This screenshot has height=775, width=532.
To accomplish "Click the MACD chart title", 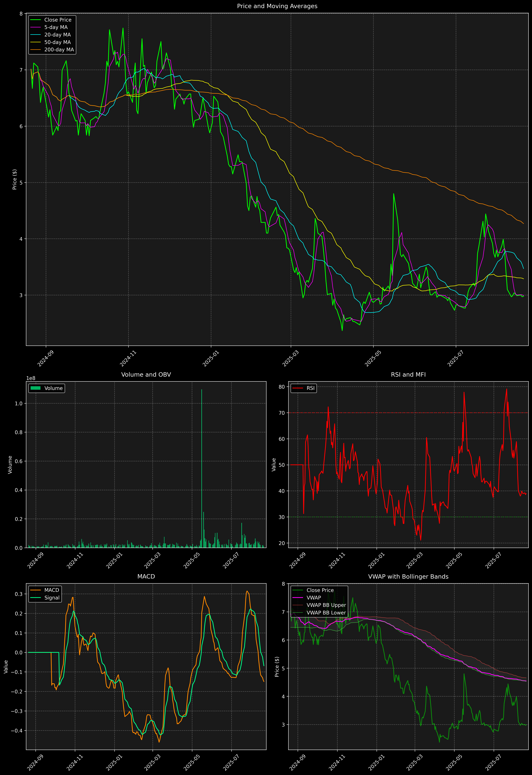I will 146,576.
